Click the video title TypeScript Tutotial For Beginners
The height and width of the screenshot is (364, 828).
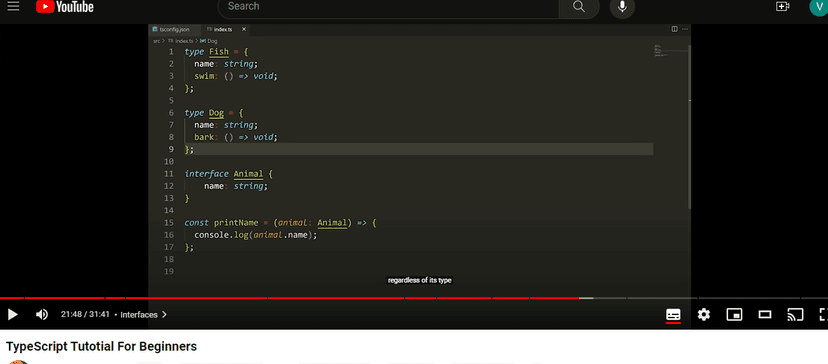click(101, 347)
